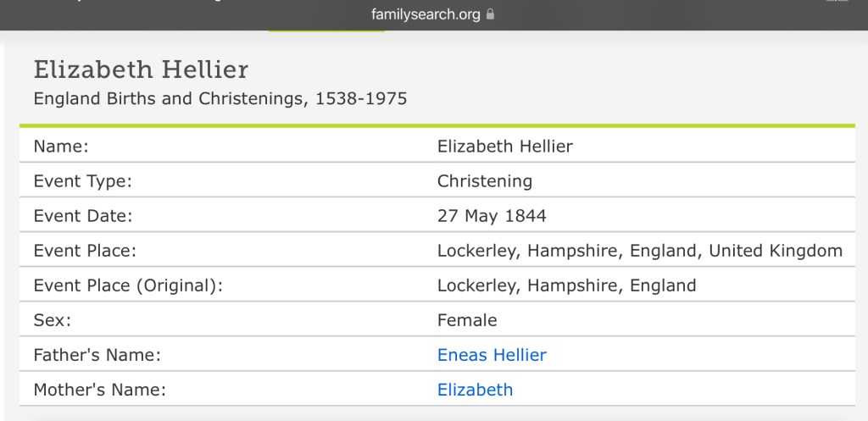Click the Event Place label
The image size is (868, 421).
coord(85,251)
